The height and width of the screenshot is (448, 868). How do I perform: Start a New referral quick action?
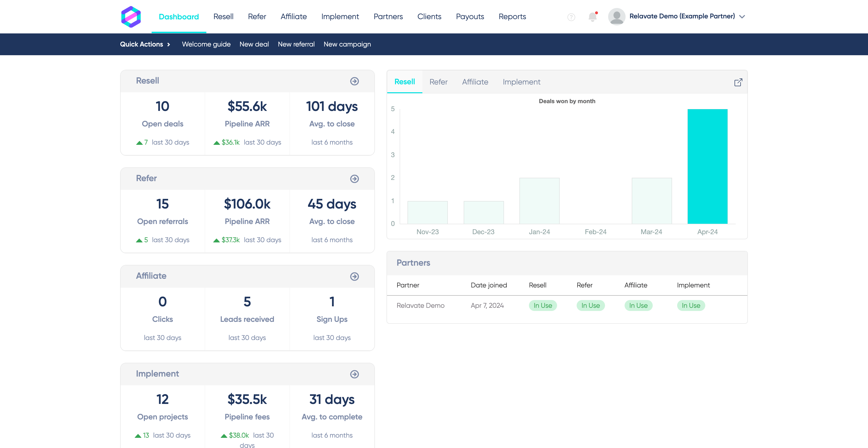(x=296, y=44)
